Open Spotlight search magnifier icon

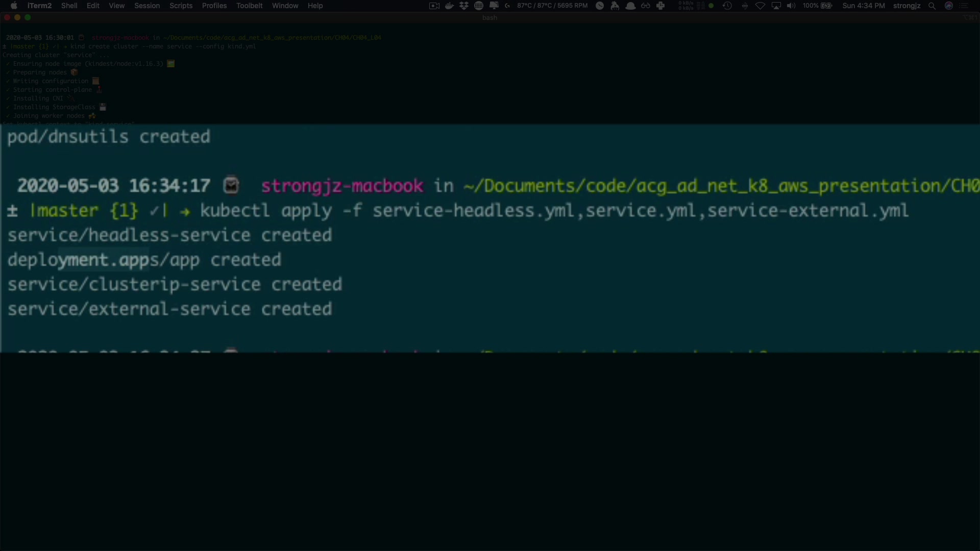[932, 6]
